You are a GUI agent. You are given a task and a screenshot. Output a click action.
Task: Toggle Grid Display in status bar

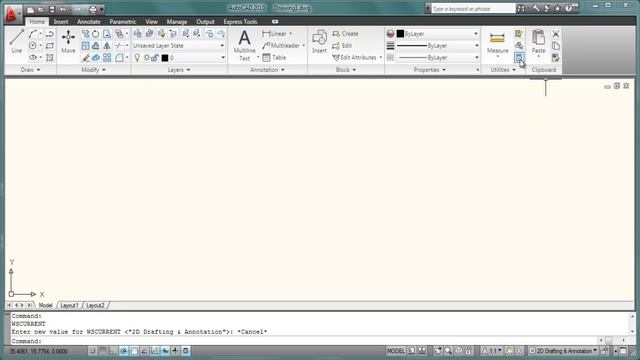pyautogui.click(x=103, y=351)
